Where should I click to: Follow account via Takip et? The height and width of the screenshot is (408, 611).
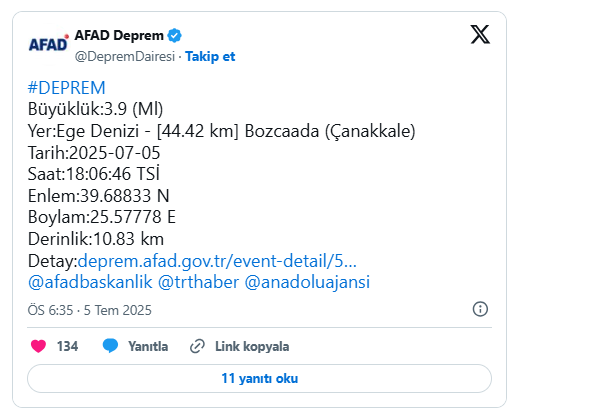tap(210, 57)
